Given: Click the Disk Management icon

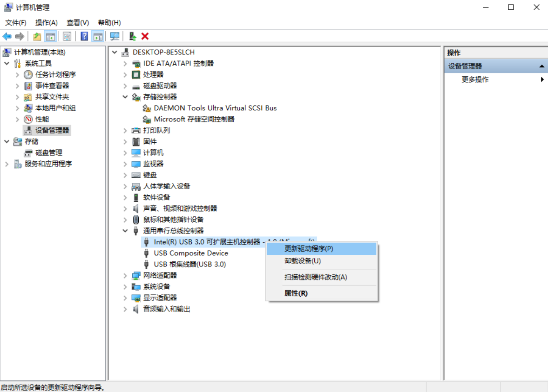Looking at the screenshot, I should (x=28, y=153).
